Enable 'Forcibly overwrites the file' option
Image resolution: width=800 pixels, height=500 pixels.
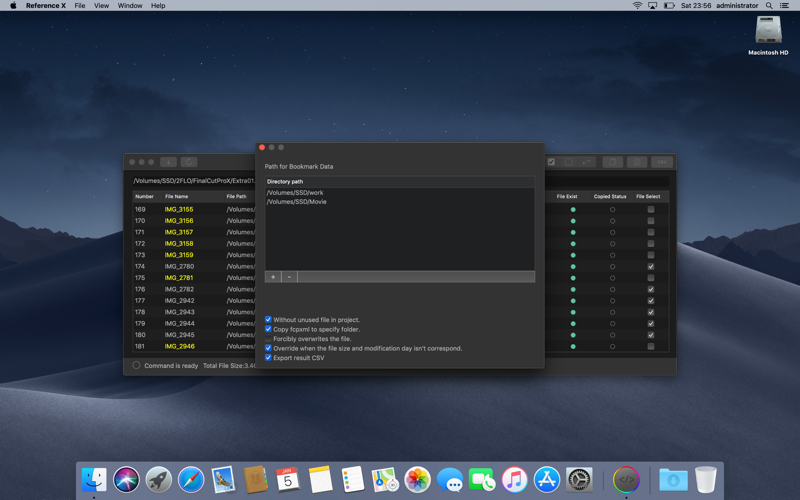[x=268, y=339]
